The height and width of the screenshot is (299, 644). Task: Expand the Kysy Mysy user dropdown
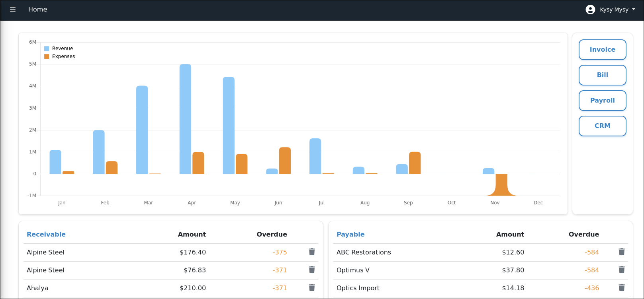click(618, 10)
